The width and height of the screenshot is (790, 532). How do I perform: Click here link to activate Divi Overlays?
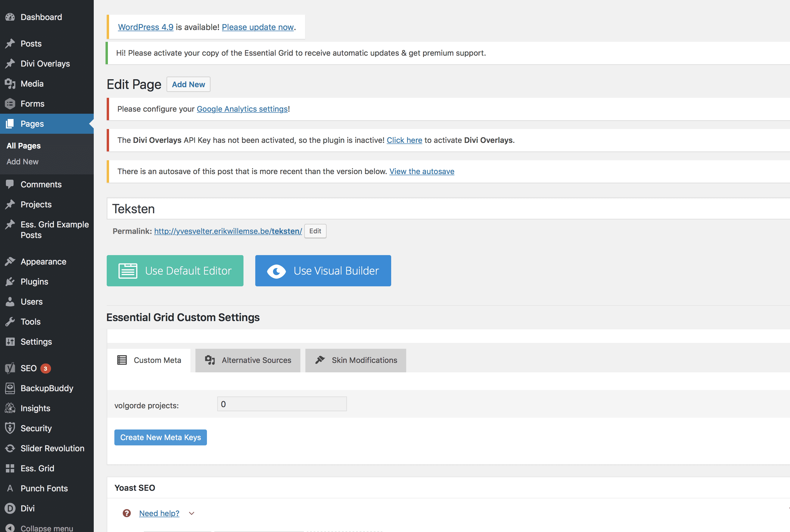[x=404, y=140]
